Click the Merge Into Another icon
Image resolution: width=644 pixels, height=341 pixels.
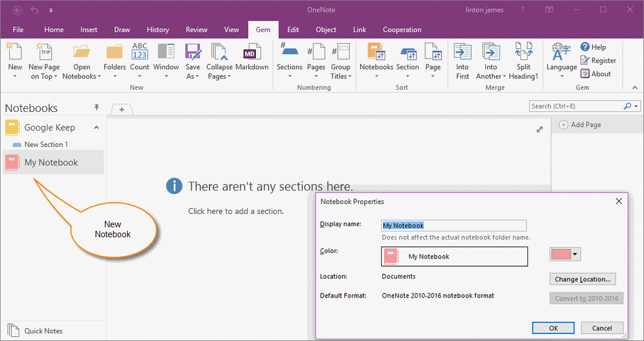(x=491, y=52)
